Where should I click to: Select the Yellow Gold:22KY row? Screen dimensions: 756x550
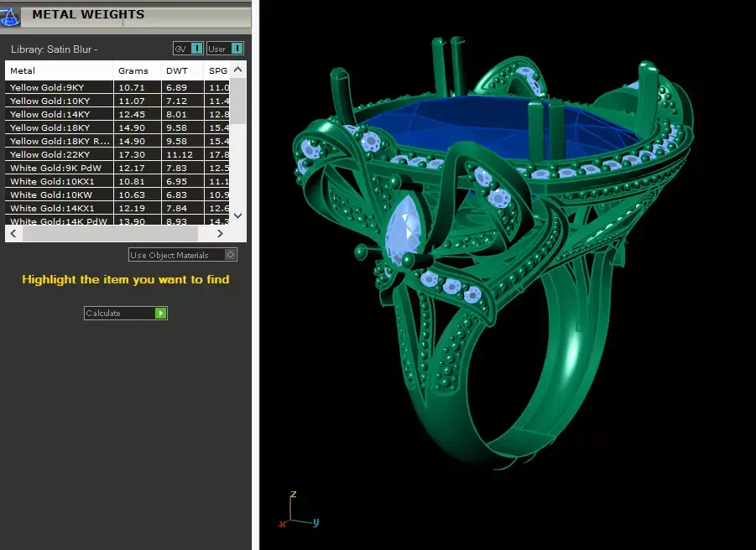[x=117, y=154]
